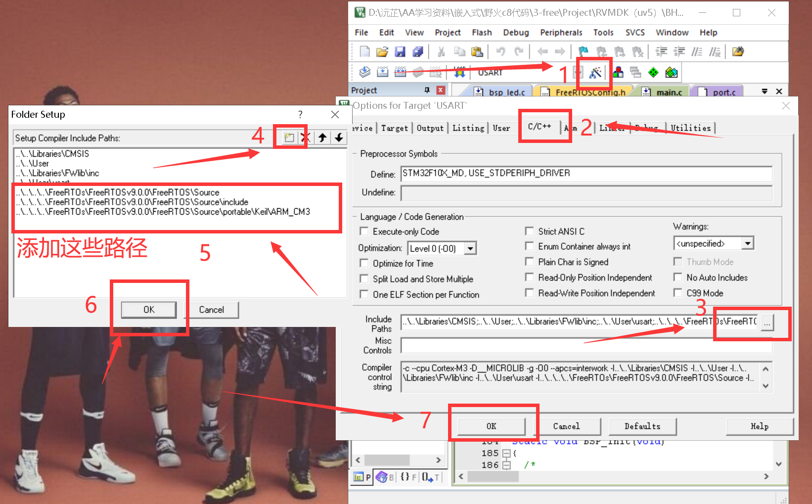Move path up with the up arrow
Image resolution: width=812 pixels, height=504 pixels.
(322, 137)
